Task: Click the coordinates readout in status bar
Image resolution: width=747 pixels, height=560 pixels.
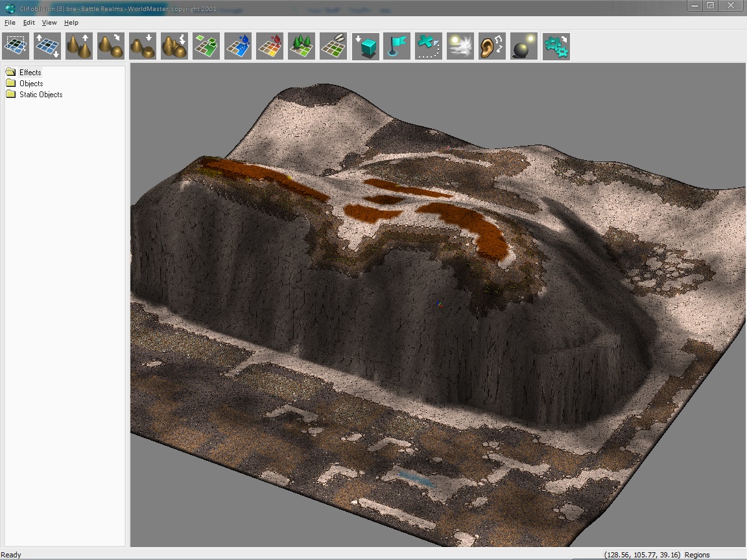Action: 642,555
